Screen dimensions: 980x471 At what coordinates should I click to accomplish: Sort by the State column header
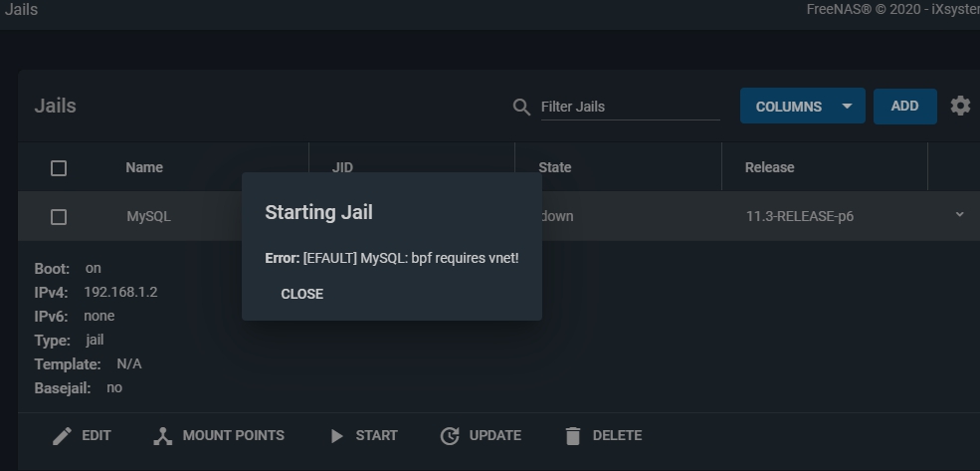click(555, 167)
